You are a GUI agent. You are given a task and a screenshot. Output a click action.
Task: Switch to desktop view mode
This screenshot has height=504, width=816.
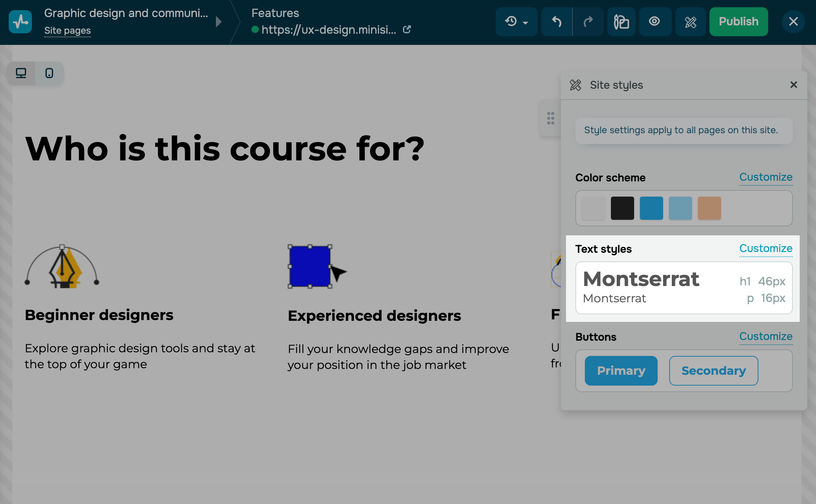pos(21,73)
